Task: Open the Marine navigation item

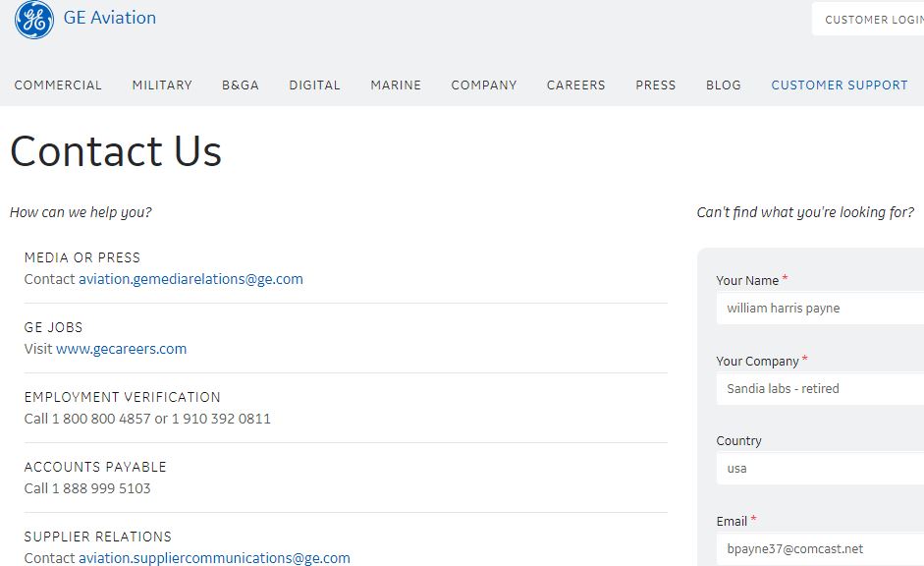Action: tap(396, 85)
